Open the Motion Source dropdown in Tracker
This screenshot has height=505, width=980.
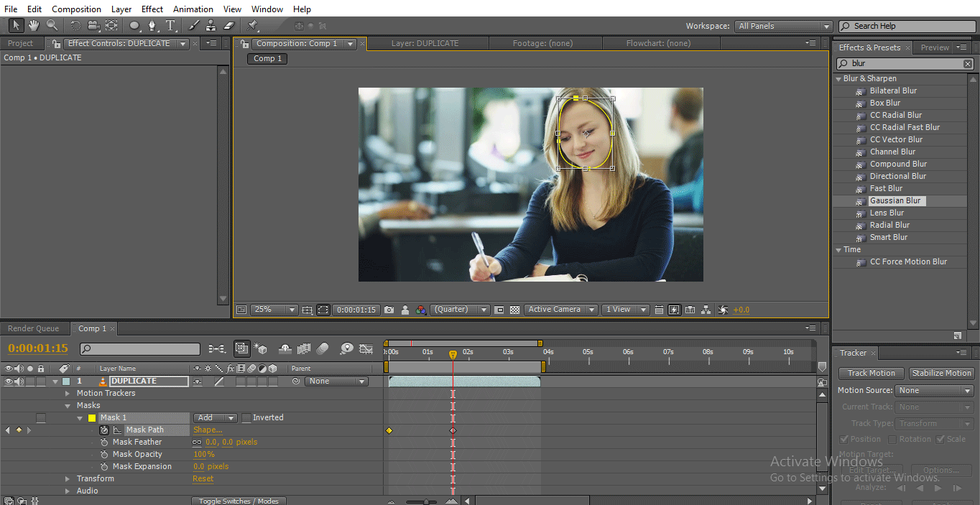click(x=934, y=390)
